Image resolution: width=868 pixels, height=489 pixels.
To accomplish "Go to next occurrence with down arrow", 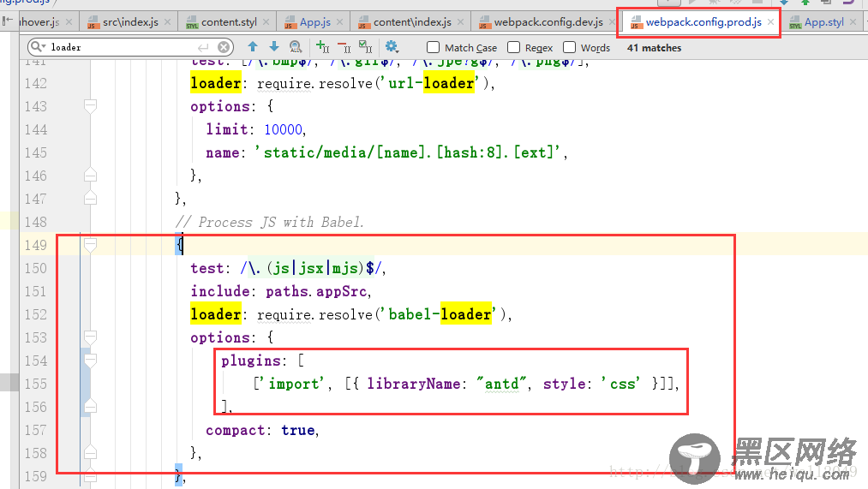I will tap(274, 47).
